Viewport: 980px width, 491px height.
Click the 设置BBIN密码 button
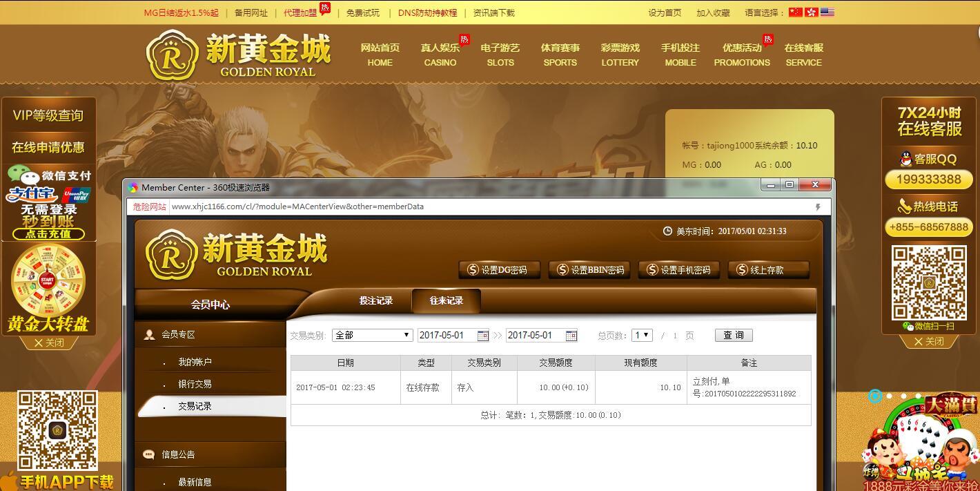(x=589, y=270)
